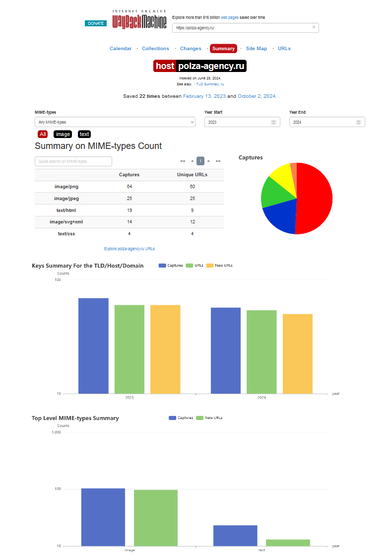The height and width of the screenshot is (558, 392).
Task: Open Explore polza-agency.ru URLs link
Action: (130, 249)
